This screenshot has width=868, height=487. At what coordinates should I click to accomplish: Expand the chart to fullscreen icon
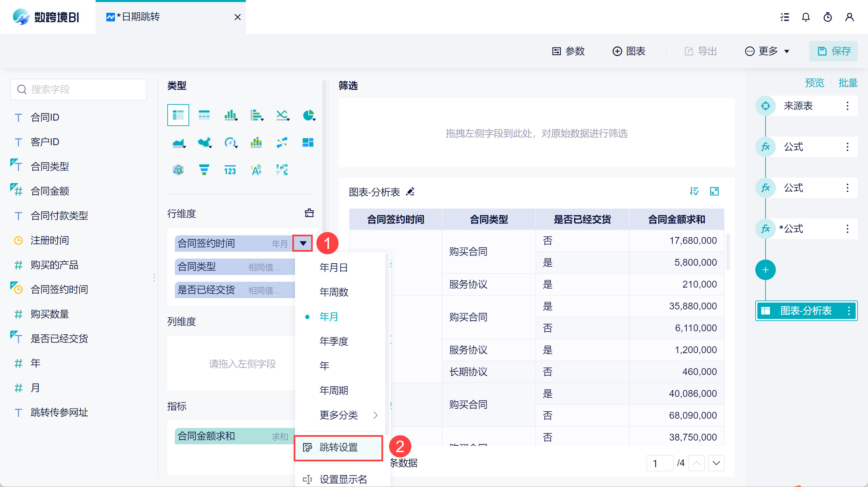714,191
